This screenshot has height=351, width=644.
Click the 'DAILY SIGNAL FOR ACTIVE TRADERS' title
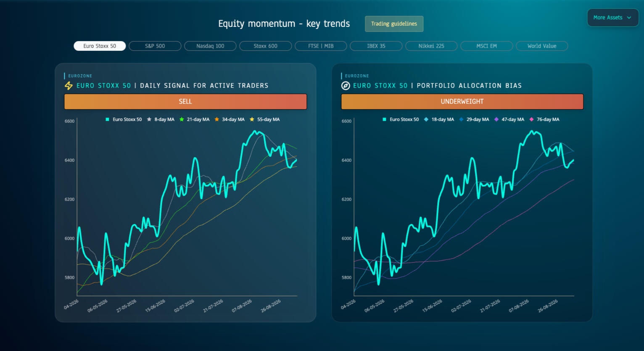pyautogui.click(x=204, y=86)
